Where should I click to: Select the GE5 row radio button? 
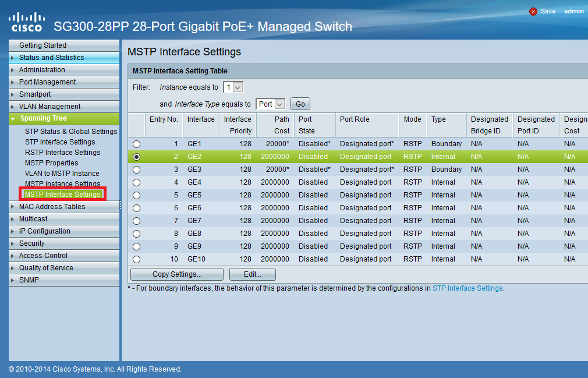coord(136,195)
